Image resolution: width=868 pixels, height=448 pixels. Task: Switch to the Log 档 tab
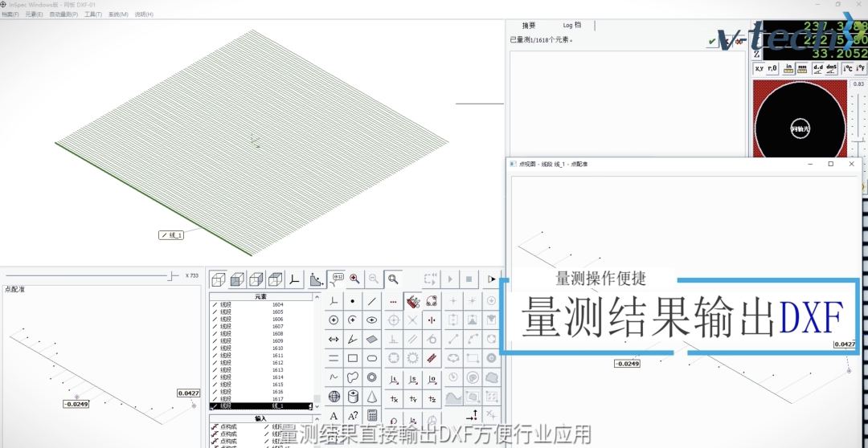pyautogui.click(x=572, y=26)
